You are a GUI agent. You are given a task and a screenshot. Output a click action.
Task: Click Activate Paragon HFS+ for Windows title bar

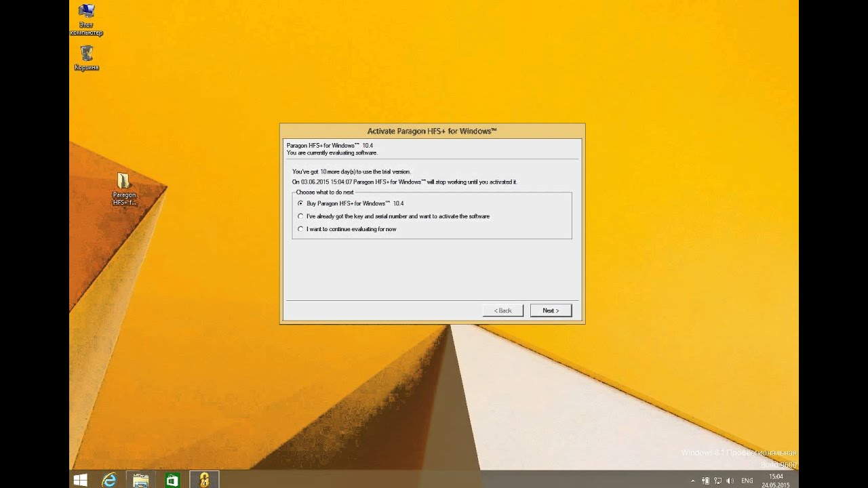click(432, 131)
